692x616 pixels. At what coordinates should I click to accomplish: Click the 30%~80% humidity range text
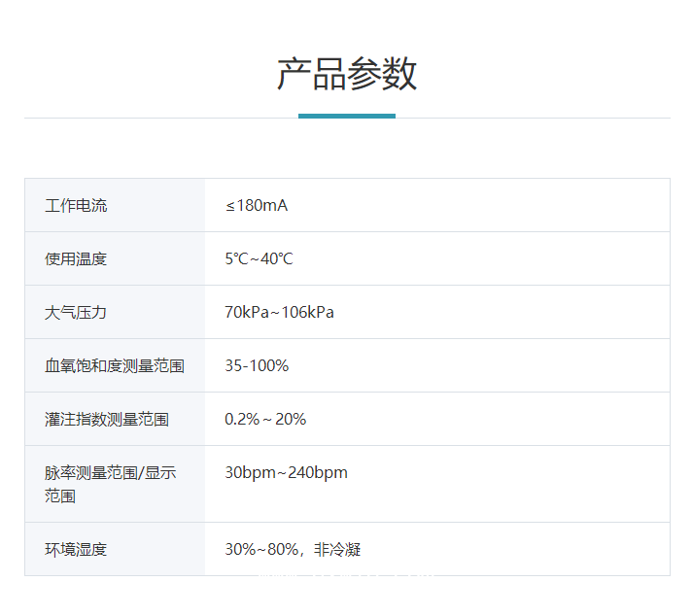[261, 550]
